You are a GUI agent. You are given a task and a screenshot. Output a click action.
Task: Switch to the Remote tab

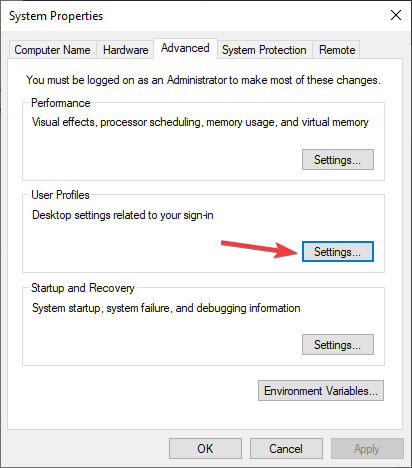pos(337,50)
